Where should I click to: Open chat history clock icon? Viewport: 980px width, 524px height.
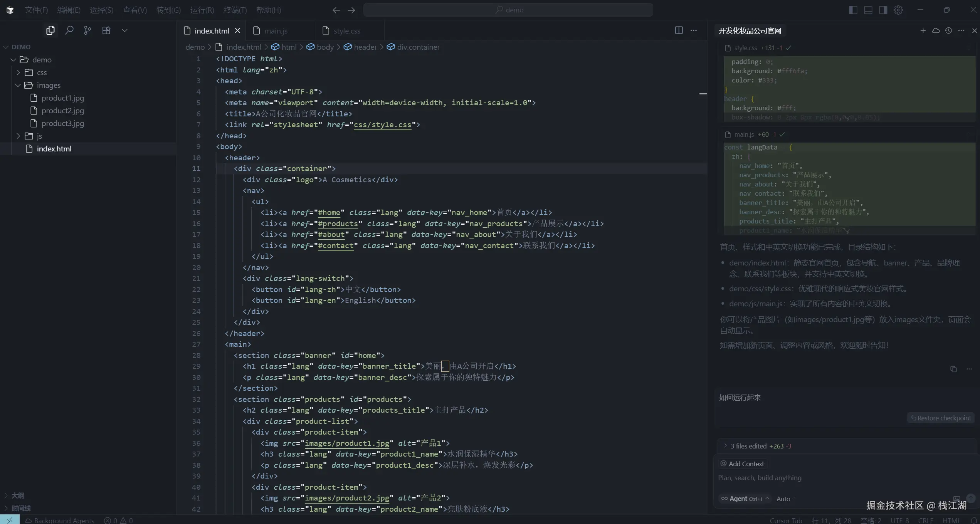point(948,30)
